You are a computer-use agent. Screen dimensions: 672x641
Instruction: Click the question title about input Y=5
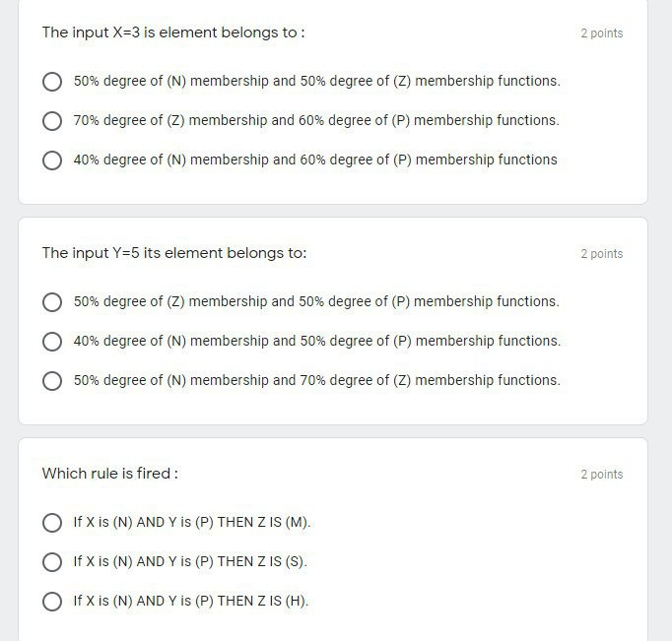[174, 253]
